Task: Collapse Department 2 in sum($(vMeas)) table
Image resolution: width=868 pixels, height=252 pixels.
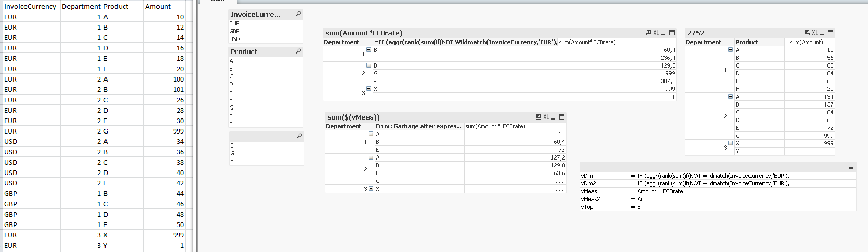Action: (371, 157)
